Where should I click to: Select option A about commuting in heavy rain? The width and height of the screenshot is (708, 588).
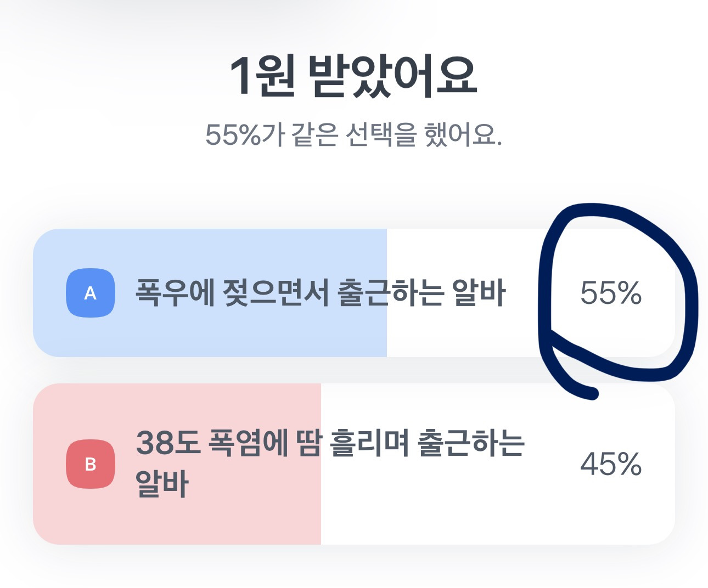point(320,293)
